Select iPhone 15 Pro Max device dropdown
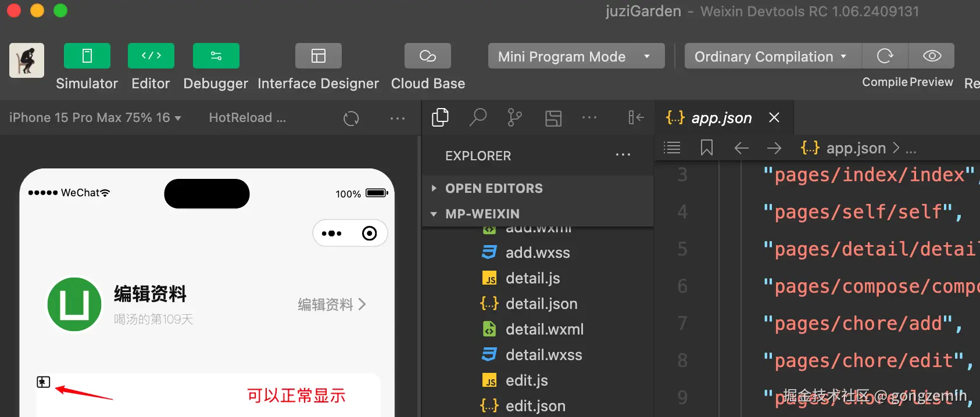980x417 pixels. tap(95, 117)
